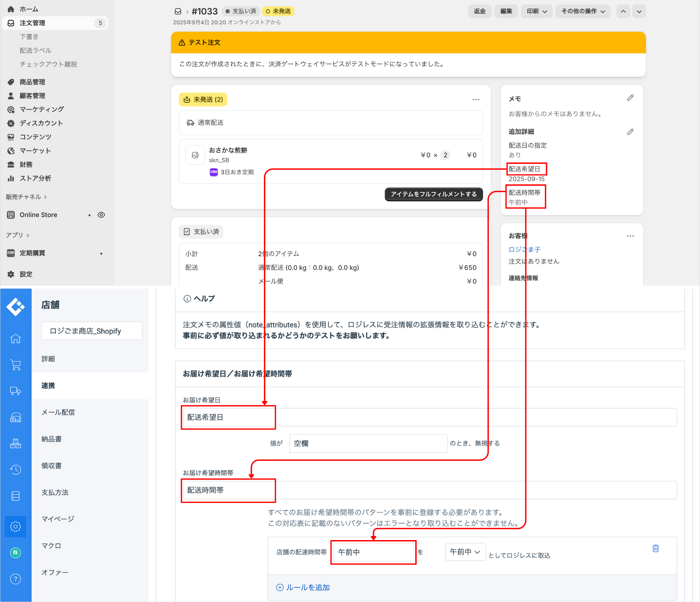This screenshot has width=700, height=602.
Task: Click the pencil icon next to メモ
Action: [x=630, y=98]
